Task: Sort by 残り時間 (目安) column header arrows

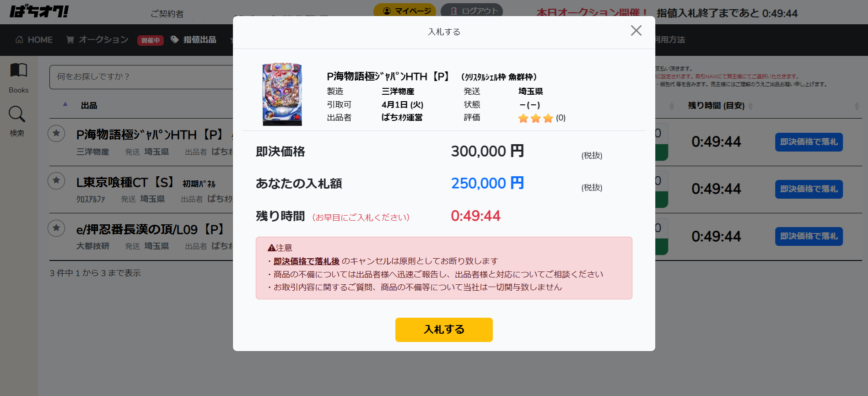Action: pyautogui.click(x=751, y=106)
